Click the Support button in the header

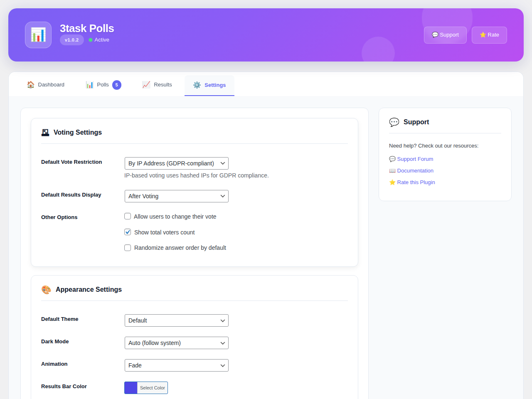tap(445, 35)
